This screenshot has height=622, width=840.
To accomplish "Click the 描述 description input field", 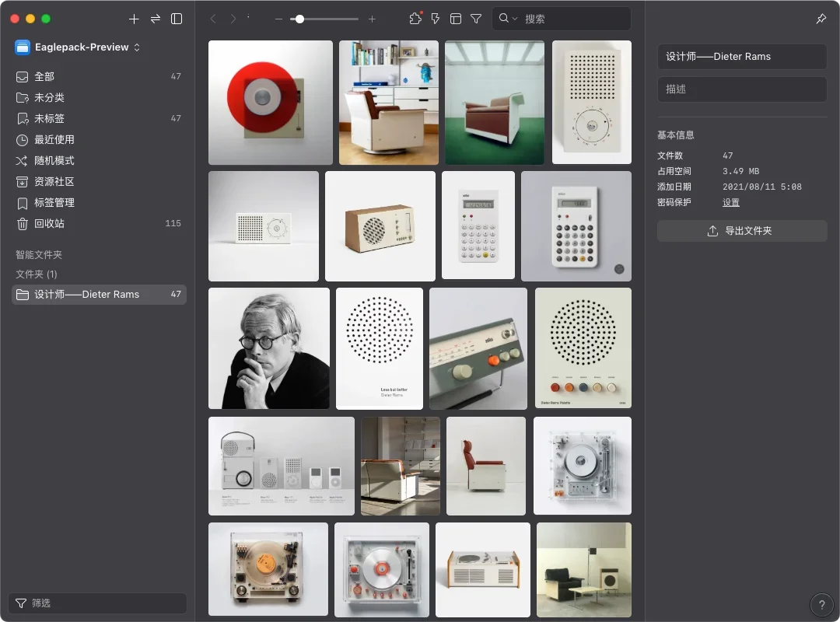I will coord(741,89).
